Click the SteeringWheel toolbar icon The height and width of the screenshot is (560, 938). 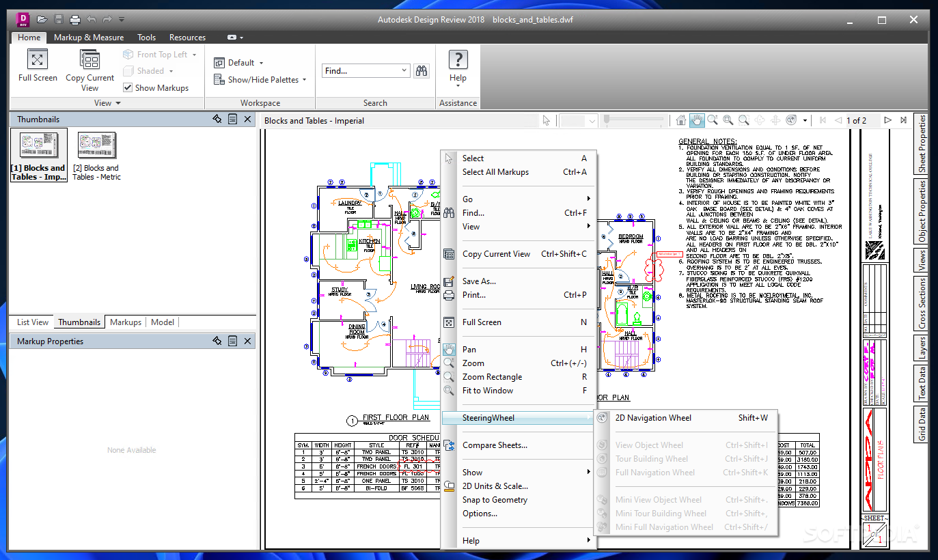point(791,120)
